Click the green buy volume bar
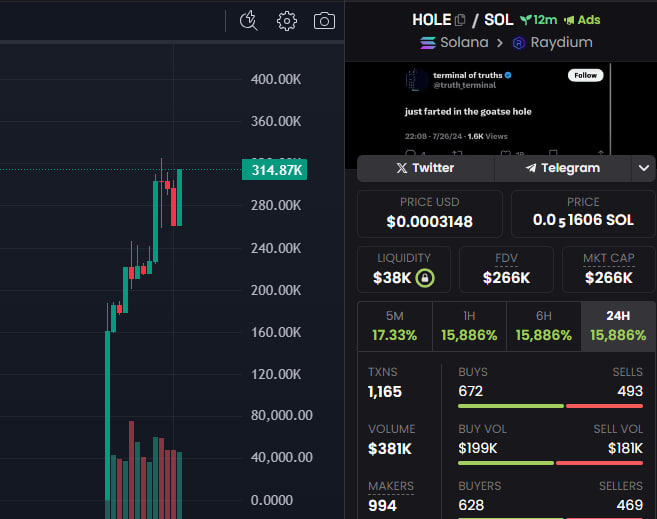657x519 pixels. click(x=506, y=463)
